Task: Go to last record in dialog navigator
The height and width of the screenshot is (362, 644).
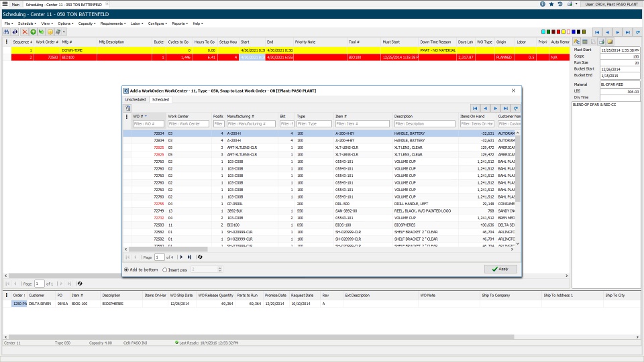Action: tap(506, 109)
